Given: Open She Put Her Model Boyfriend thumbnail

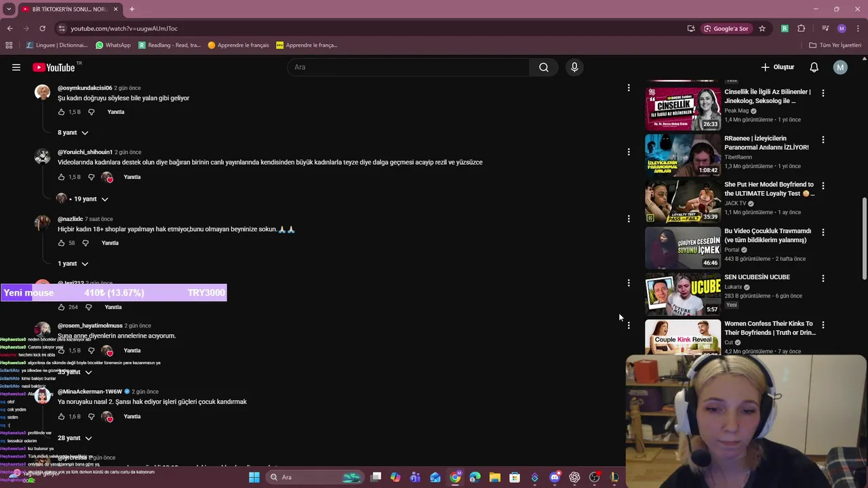Looking at the screenshot, I should (x=683, y=201).
